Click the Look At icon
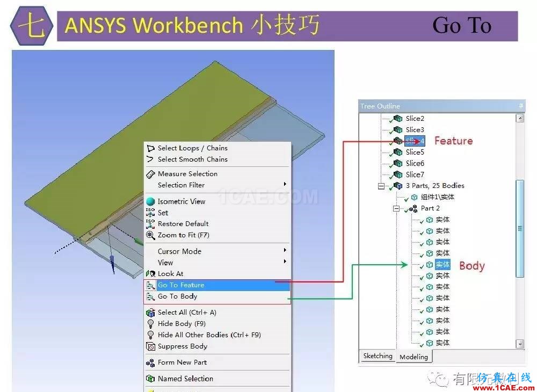The width and height of the screenshot is (537, 392). [x=150, y=273]
